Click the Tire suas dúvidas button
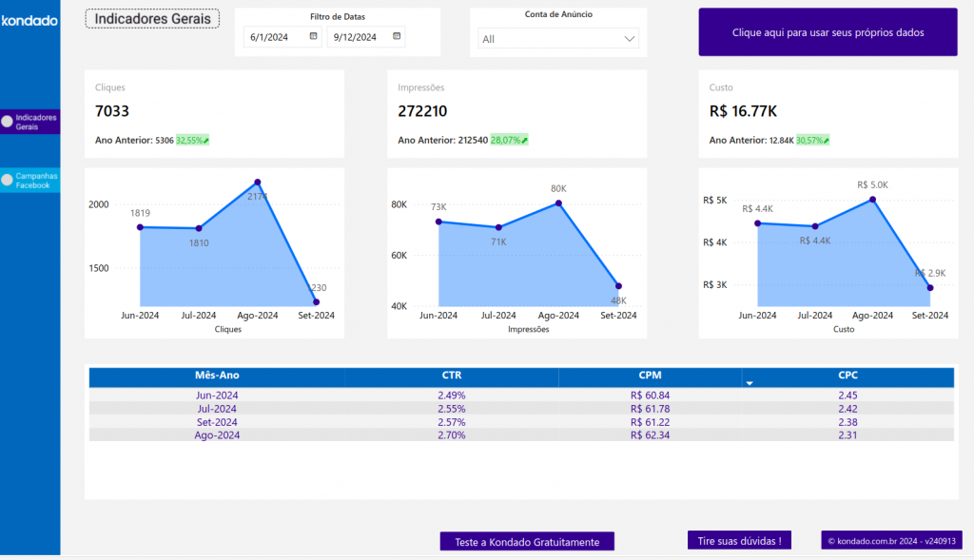This screenshot has height=560, width=974. pyautogui.click(x=738, y=541)
